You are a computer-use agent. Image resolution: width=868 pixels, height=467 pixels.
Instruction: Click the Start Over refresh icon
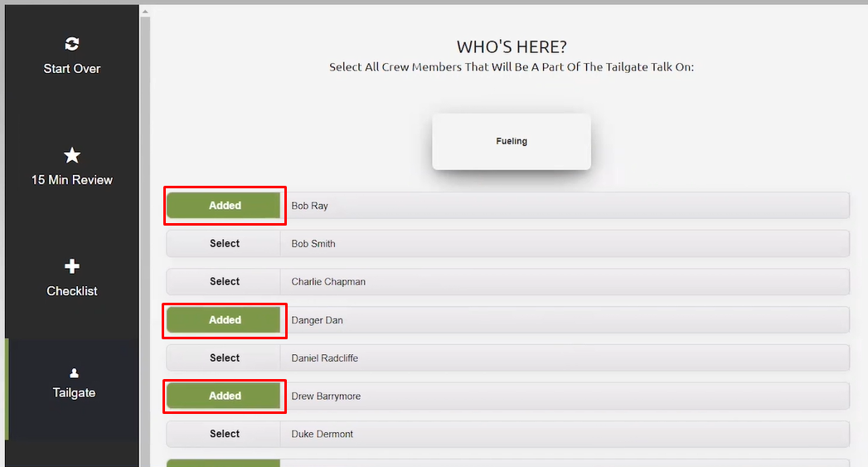72,44
